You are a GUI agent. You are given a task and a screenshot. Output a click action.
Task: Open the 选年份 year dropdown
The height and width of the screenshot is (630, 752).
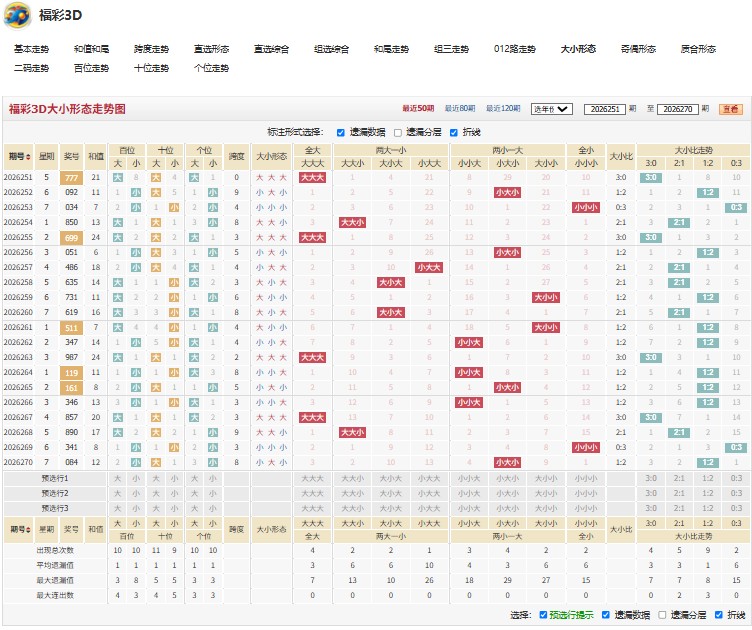552,109
